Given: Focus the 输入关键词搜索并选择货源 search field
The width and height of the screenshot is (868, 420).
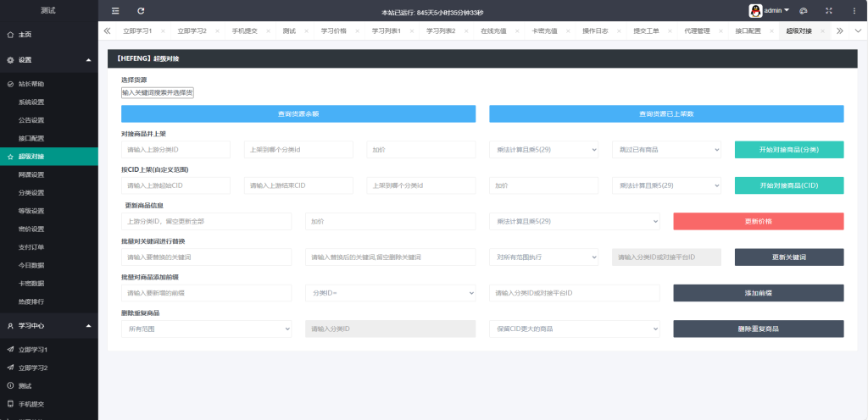Looking at the screenshot, I should click(x=158, y=92).
